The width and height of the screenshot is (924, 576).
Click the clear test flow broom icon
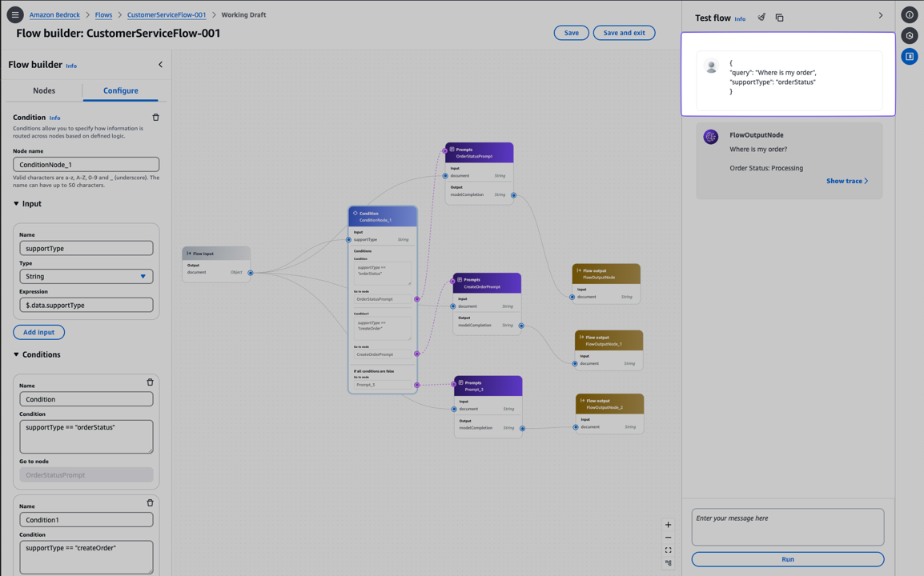point(761,17)
